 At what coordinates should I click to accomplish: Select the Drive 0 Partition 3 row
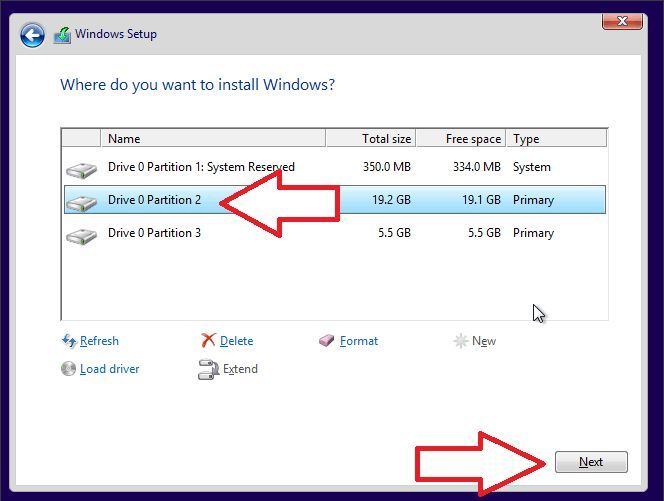coord(335,233)
